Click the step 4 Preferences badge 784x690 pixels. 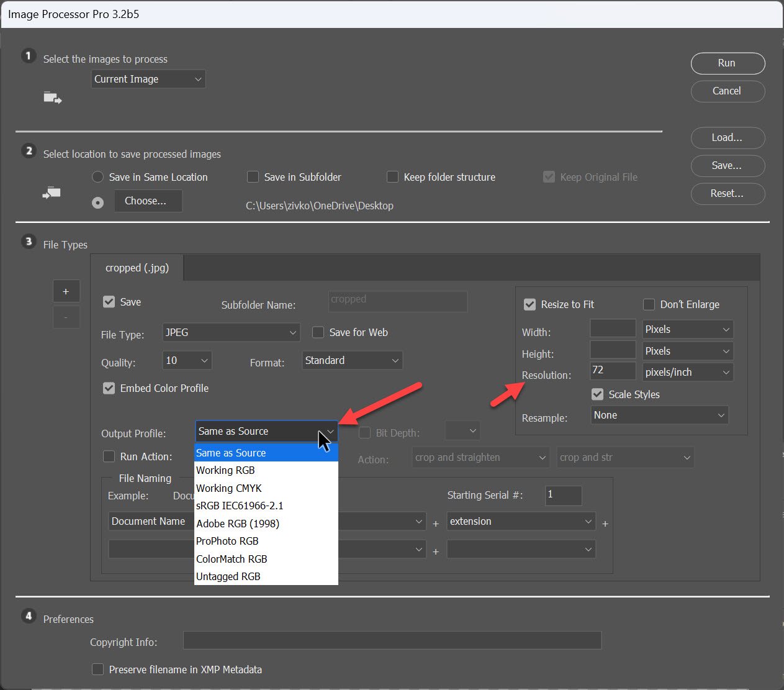click(x=29, y=615)
